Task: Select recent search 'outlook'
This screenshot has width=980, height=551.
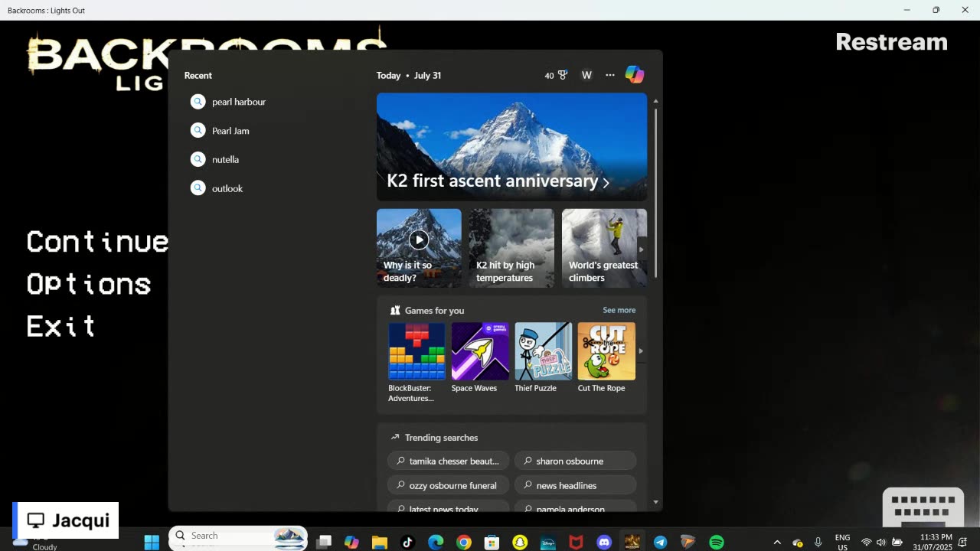Action: (217, 188)
